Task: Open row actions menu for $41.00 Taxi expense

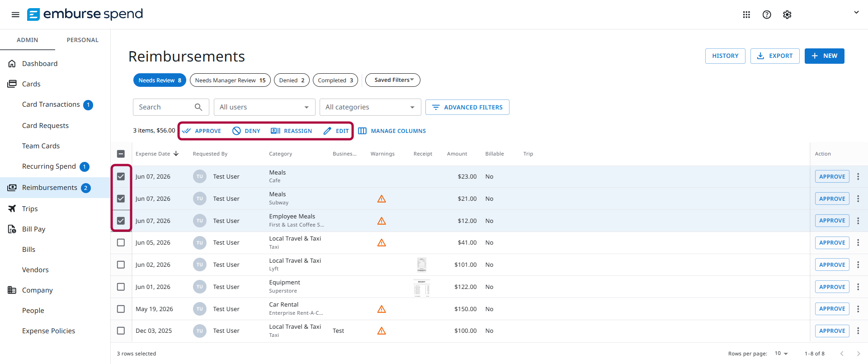Action: (x=858, y=242)
